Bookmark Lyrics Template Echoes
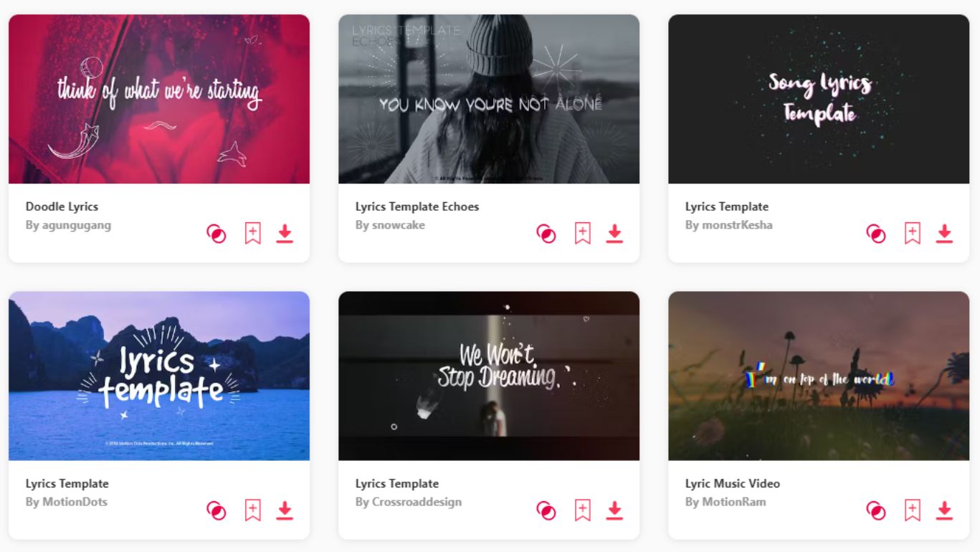 tap(582, 234)
